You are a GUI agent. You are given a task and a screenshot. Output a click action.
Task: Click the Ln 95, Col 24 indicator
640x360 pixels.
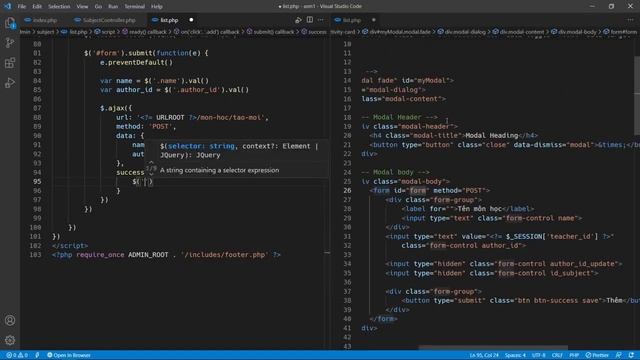[484, 355]
